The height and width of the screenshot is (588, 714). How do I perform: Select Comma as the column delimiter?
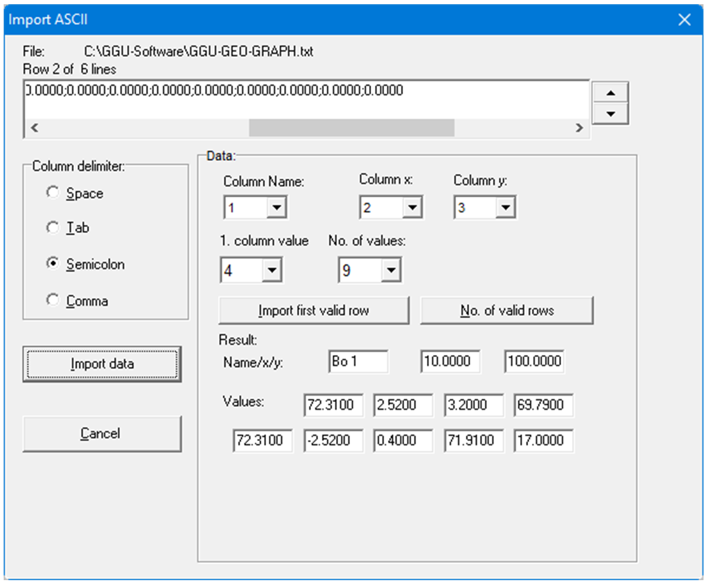[52, 300]
